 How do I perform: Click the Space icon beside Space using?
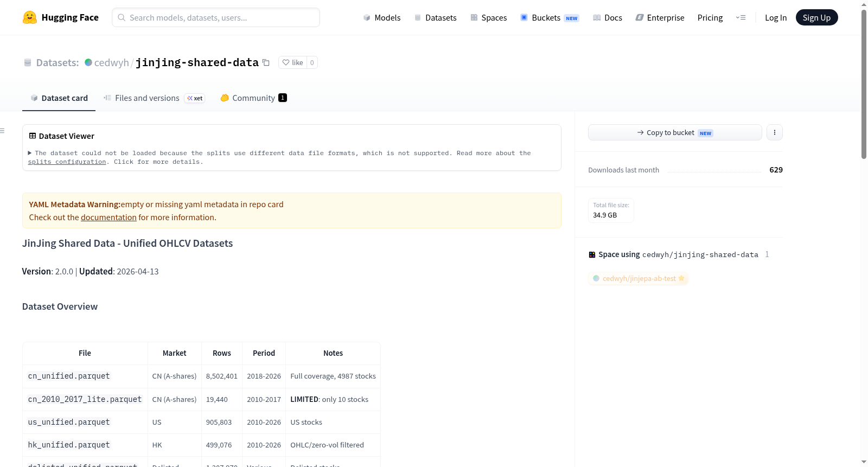[x=592, y=254]
